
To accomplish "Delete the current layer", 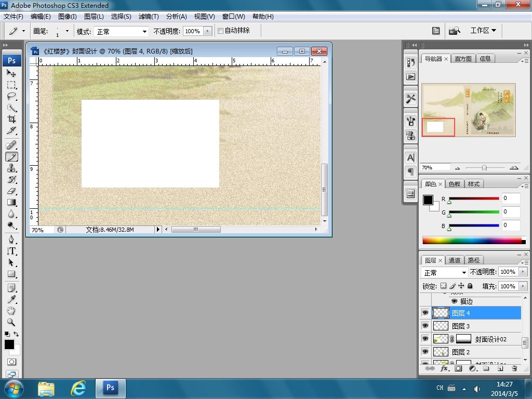I will click(x=514, y=368).
